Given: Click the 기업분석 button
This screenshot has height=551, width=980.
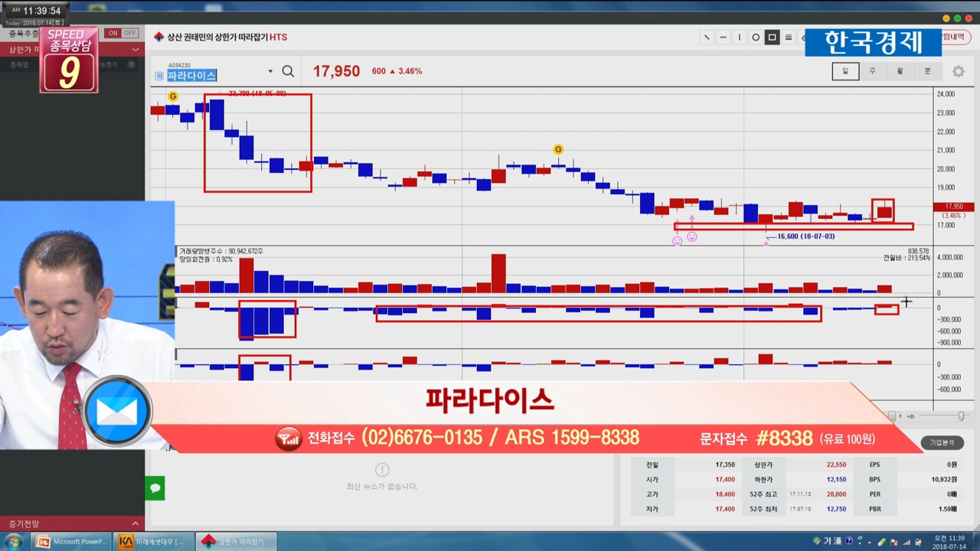Looking at the screenshot, I should click(942, 442).
